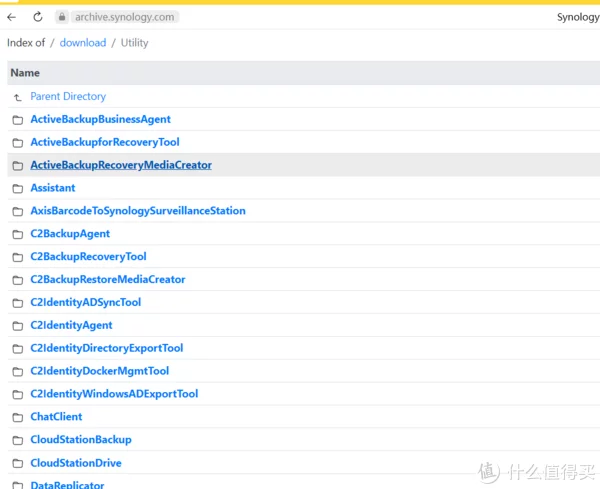
Task: Click folder icon beside C2IdentityDockerMgmtTool
Action: click(18, 372)
